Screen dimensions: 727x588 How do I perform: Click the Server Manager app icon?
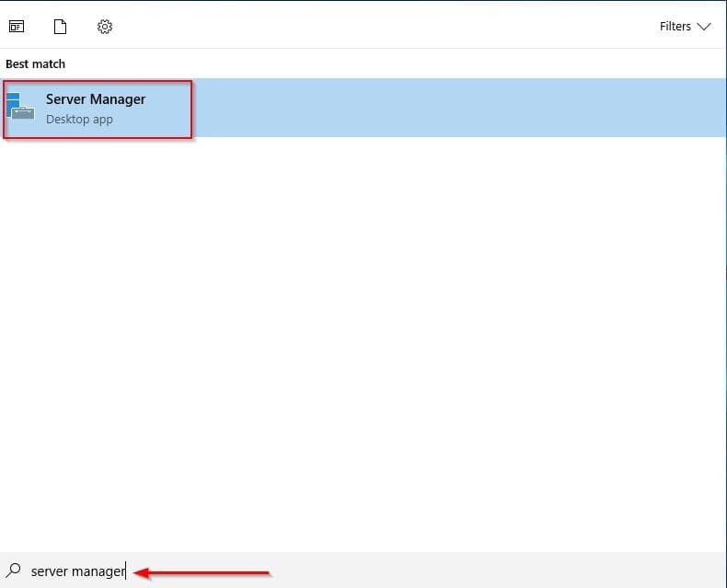coord(20,108)
